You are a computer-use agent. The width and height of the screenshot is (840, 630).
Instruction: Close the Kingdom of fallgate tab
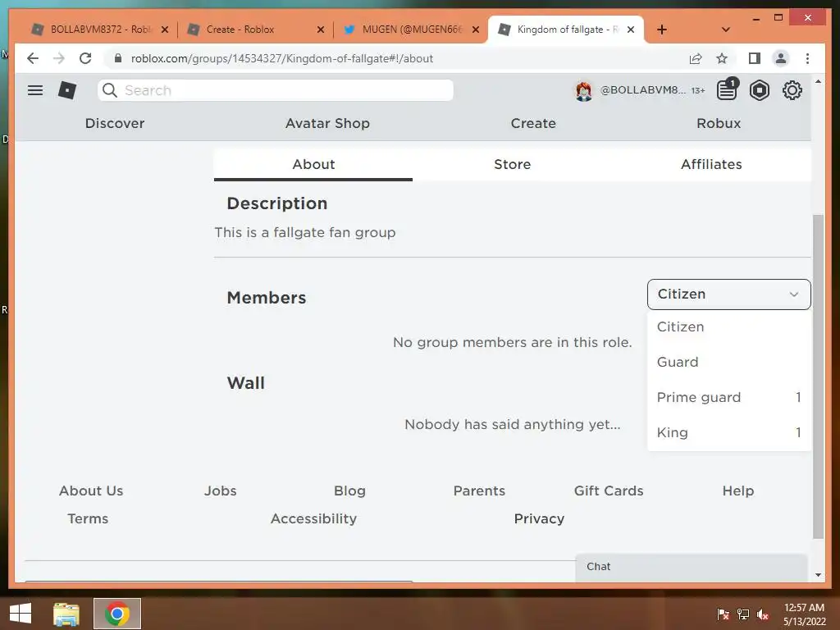(x=631, y=30)
